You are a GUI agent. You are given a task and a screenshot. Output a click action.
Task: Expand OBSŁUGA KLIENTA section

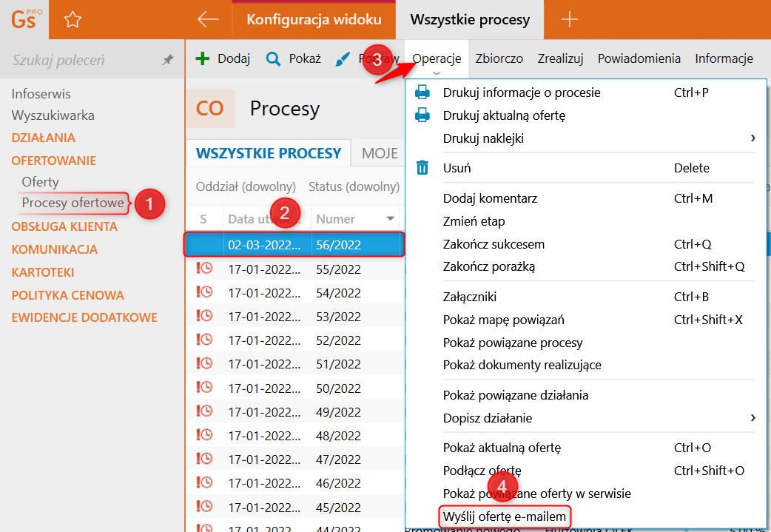coord(64,226)
